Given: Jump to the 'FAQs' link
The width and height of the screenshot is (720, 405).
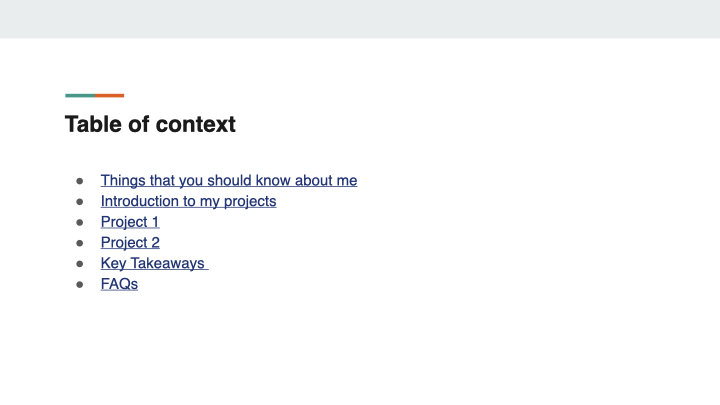Looking at the screenshot, I should coord(119,284).
